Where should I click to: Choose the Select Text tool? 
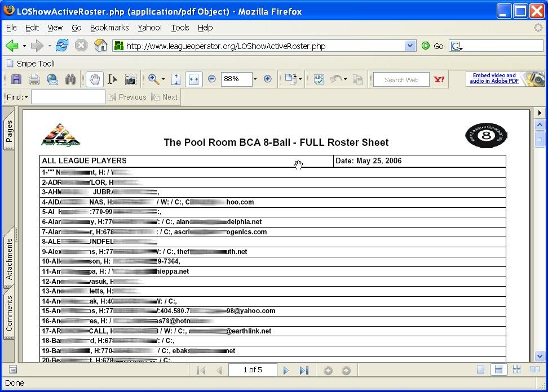pos(112,79)
